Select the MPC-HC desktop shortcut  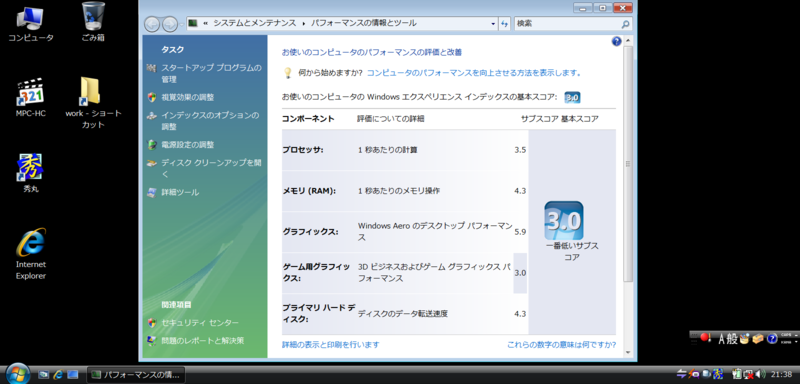pyautogui.click(x=31, y=97)
